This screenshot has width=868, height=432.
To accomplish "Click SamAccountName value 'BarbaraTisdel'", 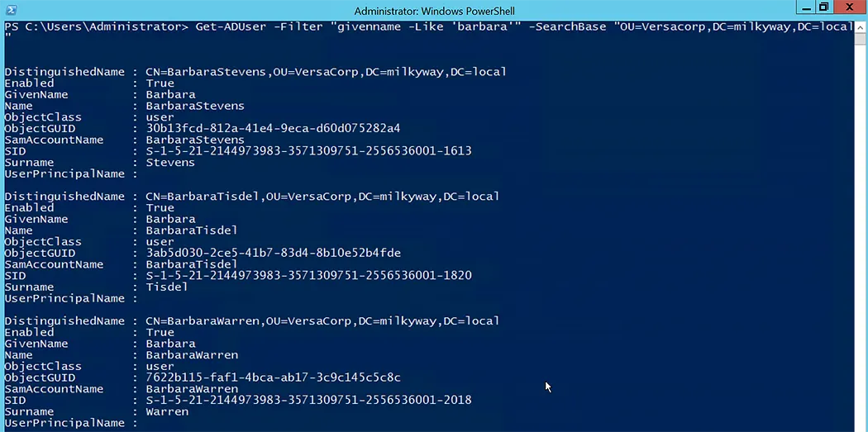I will pyautogui.click(x=192, y=264).
